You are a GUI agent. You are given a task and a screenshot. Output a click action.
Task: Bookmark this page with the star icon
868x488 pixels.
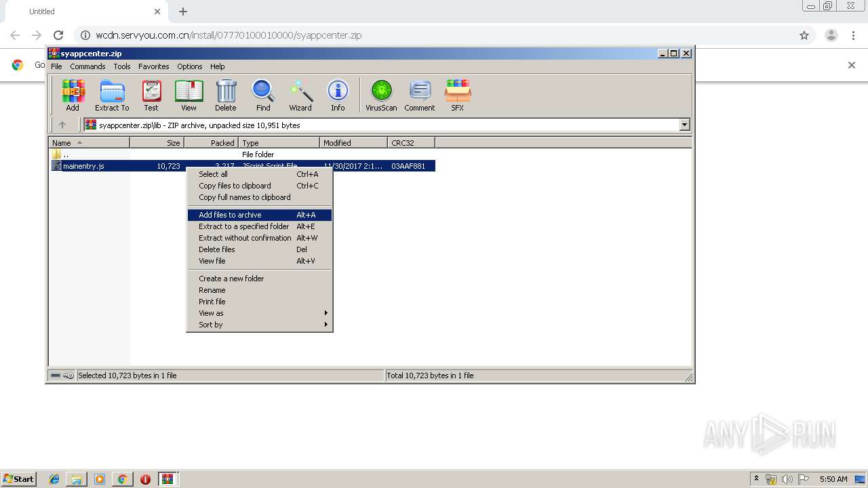[804, 35]
